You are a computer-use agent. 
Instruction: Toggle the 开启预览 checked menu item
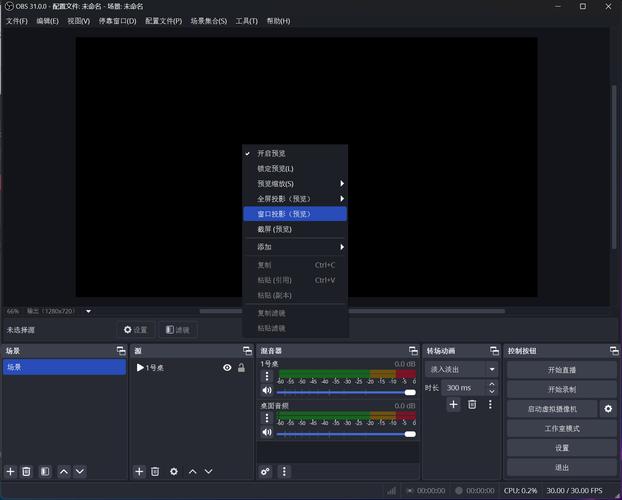click(271, 153)
